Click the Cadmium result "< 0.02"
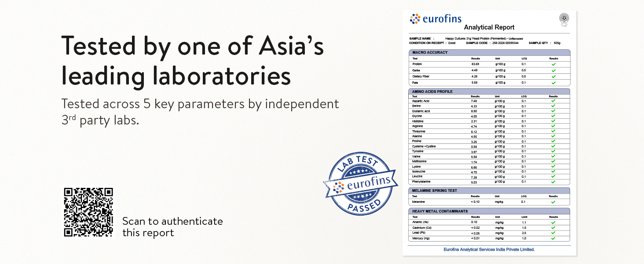The width and height of the screenshot is (644, 264). [476, 228]
